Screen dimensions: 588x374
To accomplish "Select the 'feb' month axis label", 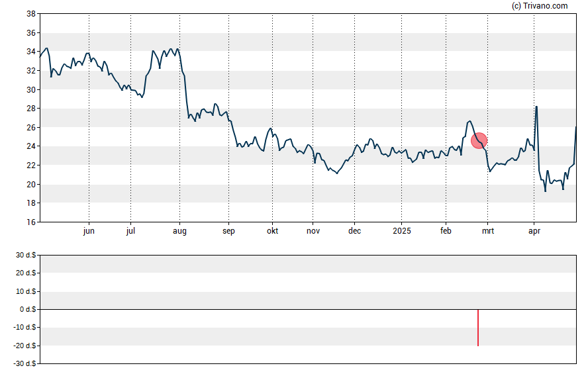I will [446, 231].
